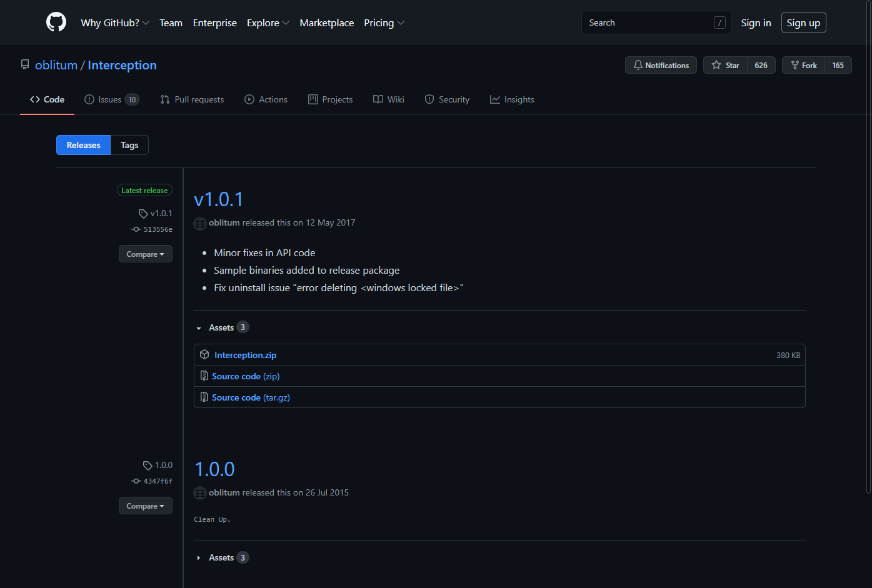The width and height of the screenshot is (872, 588).
Task: Click the Sign in link
Action: tap(756, 22)
